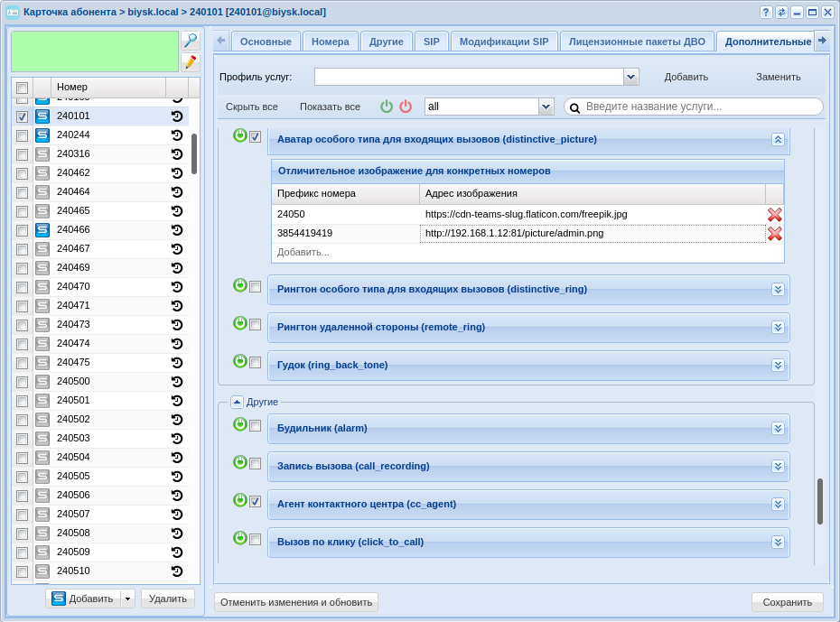Expand the distinctive_ring service panel
Image resolution: width=840 pixels, height=622 pixels.
click(778, 289)
